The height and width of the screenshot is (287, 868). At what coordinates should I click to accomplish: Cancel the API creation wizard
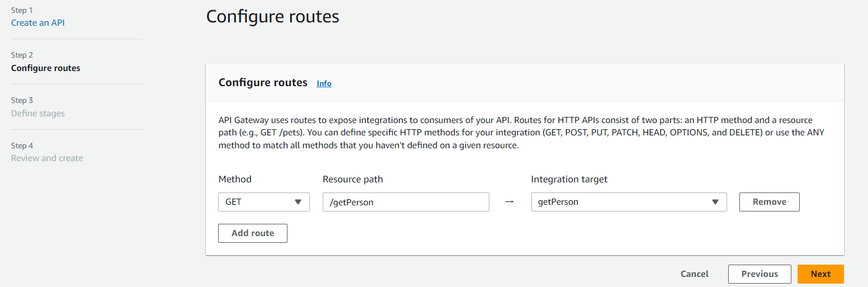[x=694, y=274]
